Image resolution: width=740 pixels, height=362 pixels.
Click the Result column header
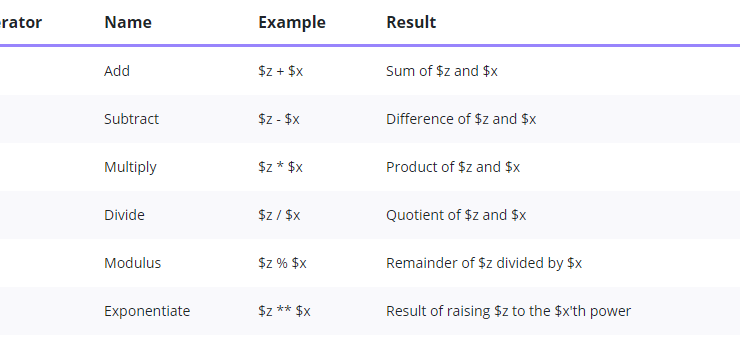411,22
